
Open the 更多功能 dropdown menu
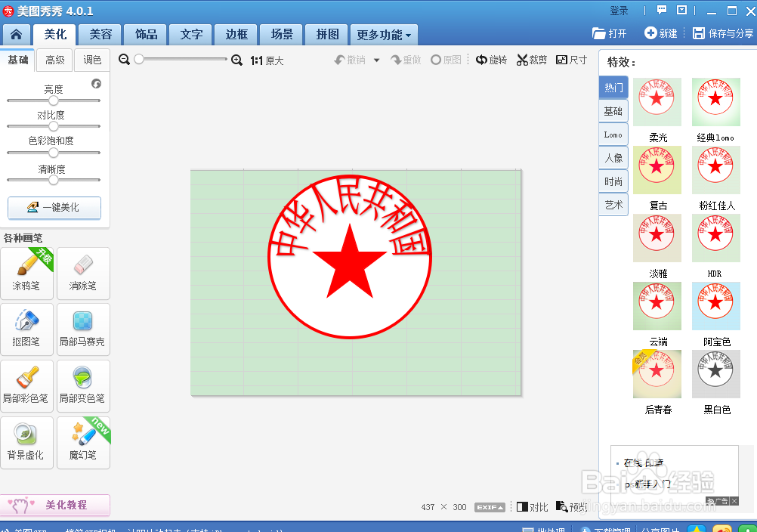coord(384,35)
